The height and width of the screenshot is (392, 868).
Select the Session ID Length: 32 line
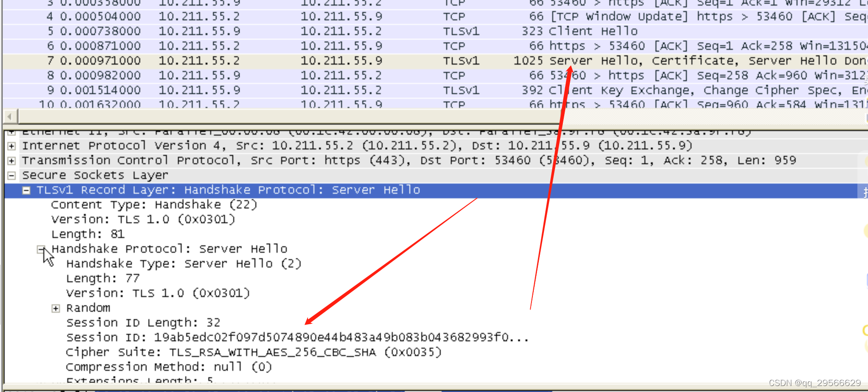pos(143,323)
